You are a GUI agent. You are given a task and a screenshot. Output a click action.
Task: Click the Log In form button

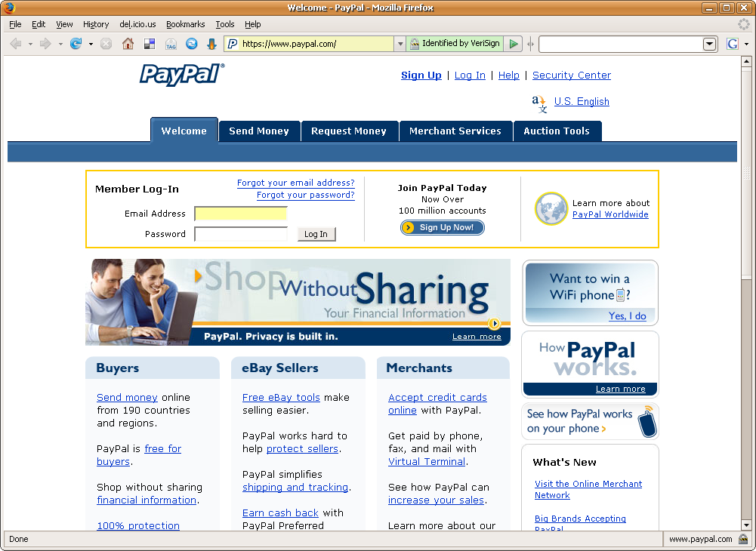pyautogui.click(x=316, y=234)
